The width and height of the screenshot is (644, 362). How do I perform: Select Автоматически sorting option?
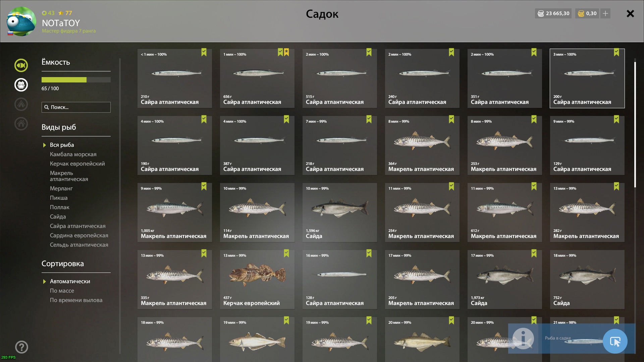click(70, 281)
